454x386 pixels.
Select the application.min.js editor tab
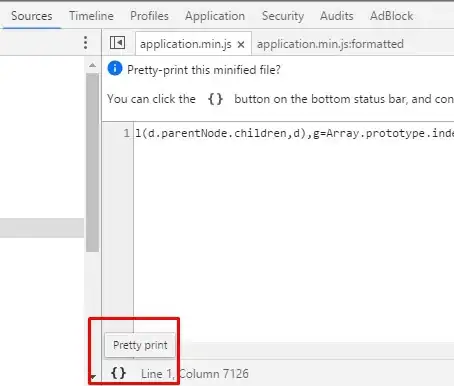(186, 44)
